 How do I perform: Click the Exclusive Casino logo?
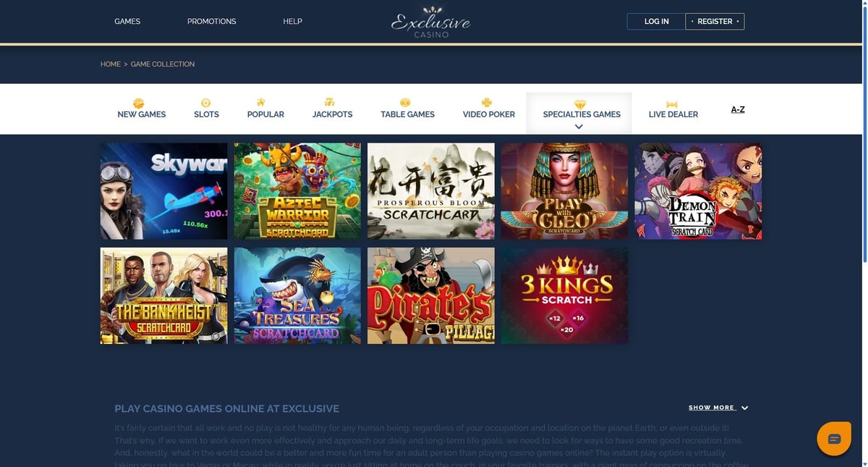click(x=431, y=22)
